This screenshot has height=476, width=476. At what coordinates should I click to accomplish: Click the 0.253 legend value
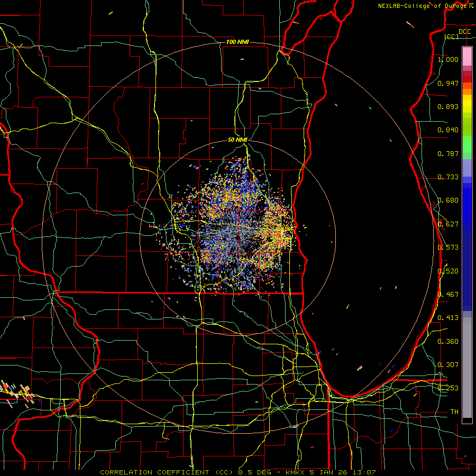448,388
